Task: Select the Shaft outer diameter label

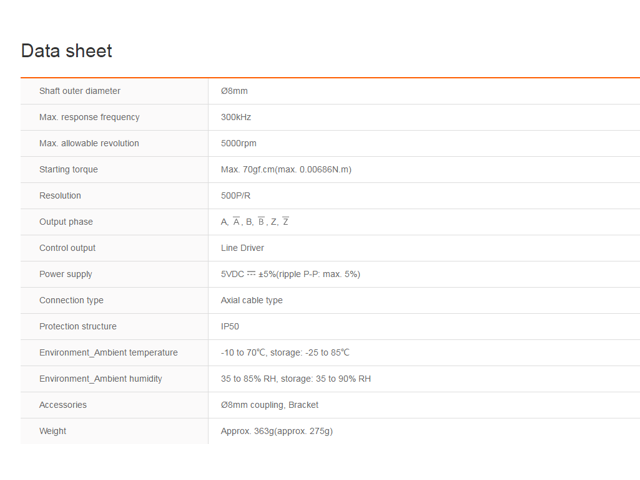Action: pyautogui.click(x=80, y=91)
